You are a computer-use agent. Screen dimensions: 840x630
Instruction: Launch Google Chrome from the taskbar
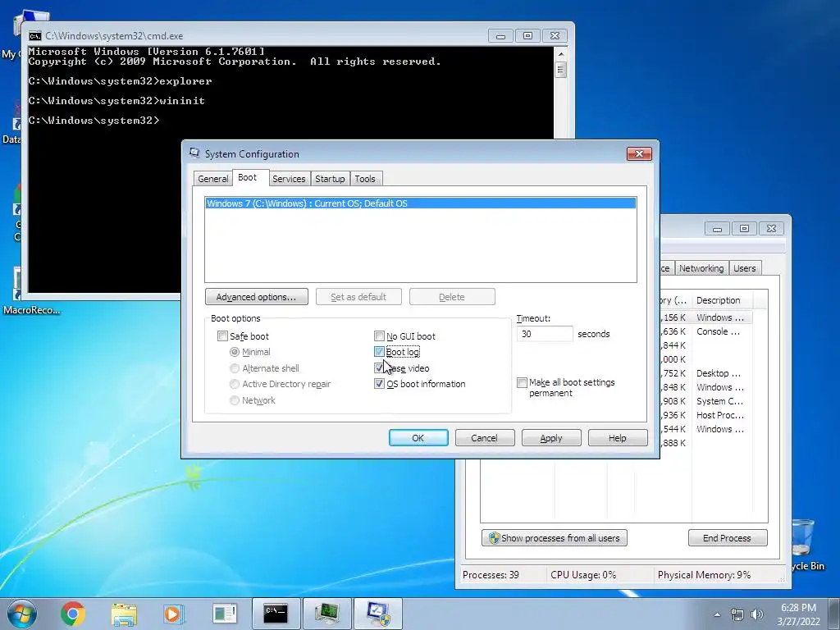pyautogui.click(x=73, y=614)
